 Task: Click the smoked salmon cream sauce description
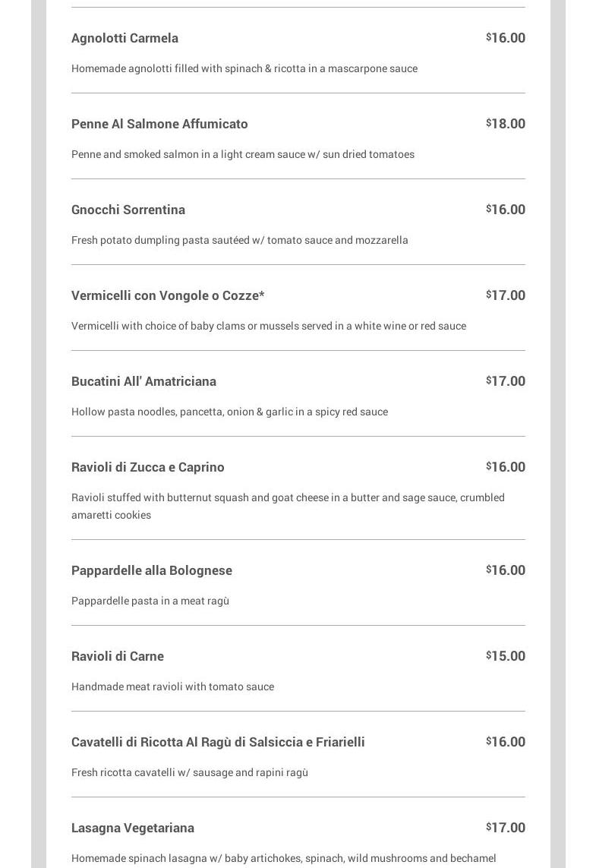(x=243, y=154)
